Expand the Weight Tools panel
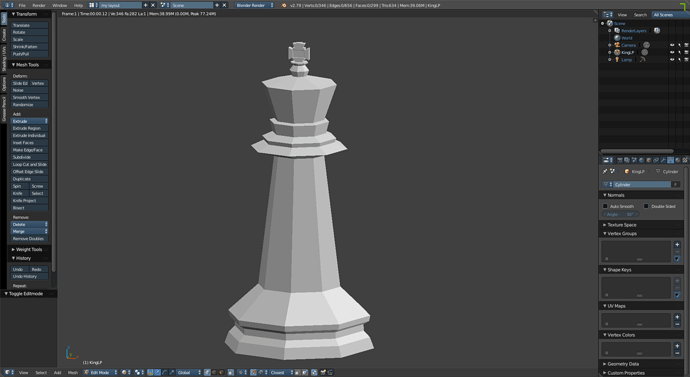The height and width of the screenshot is (377, 690). [29, 249]
